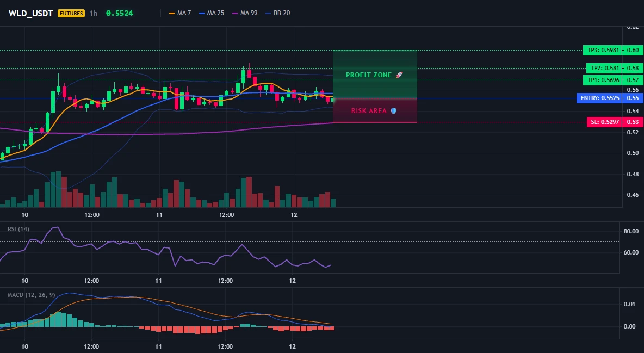644x353 pixels.
Task: Click the rocket icon beside PROFIT ZONE
Action: coord(399,75)
